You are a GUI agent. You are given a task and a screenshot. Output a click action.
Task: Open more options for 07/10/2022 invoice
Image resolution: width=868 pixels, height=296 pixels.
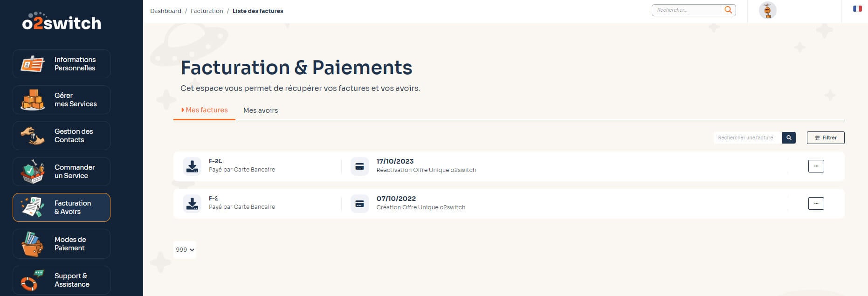pos(816,203)
